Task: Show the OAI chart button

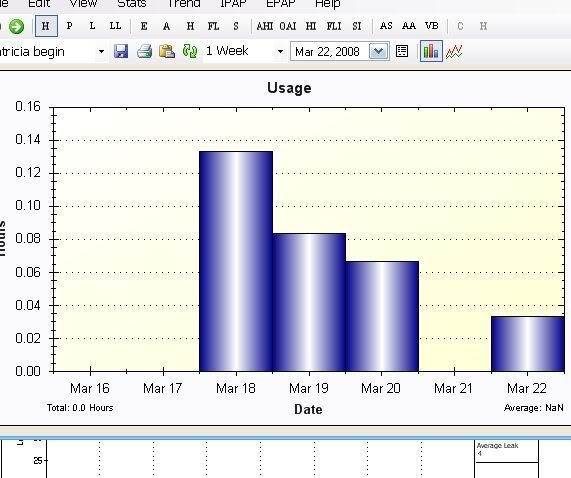Action: pos(288,26)
